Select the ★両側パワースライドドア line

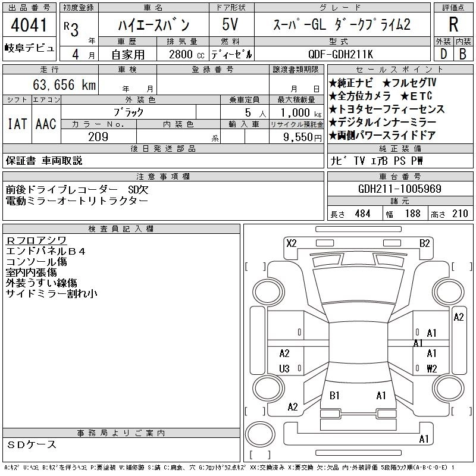[383, 136]
